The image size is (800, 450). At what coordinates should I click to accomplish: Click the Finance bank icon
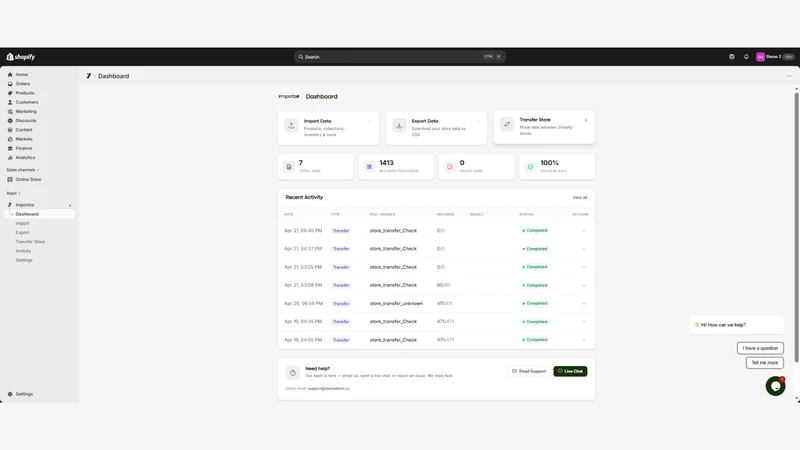tap(10, 148)
